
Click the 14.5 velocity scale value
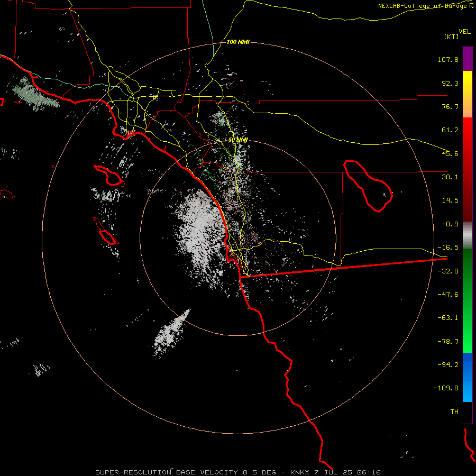coord(450,200)
